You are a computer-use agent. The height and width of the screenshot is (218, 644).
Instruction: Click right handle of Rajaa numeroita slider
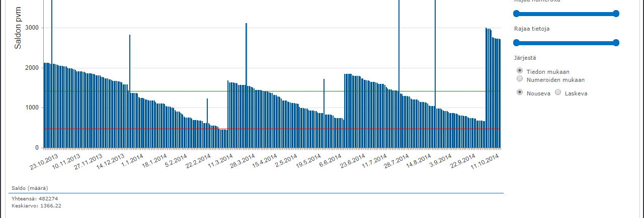point(616,14)
